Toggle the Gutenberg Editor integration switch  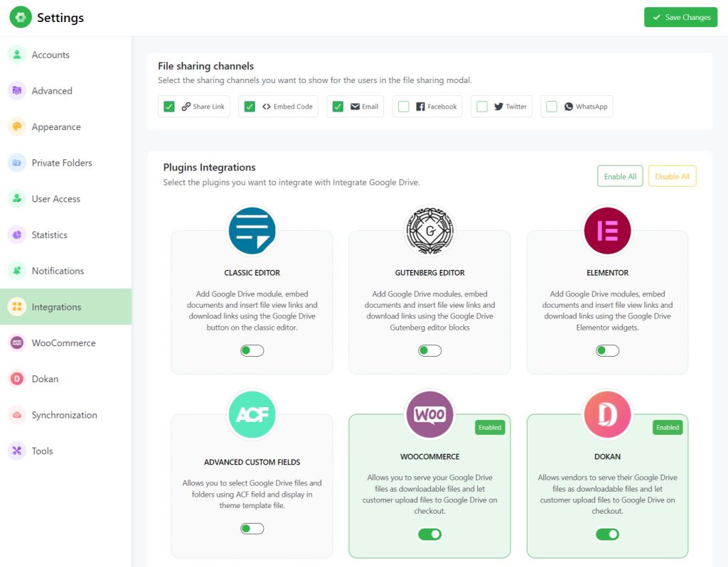430,350
